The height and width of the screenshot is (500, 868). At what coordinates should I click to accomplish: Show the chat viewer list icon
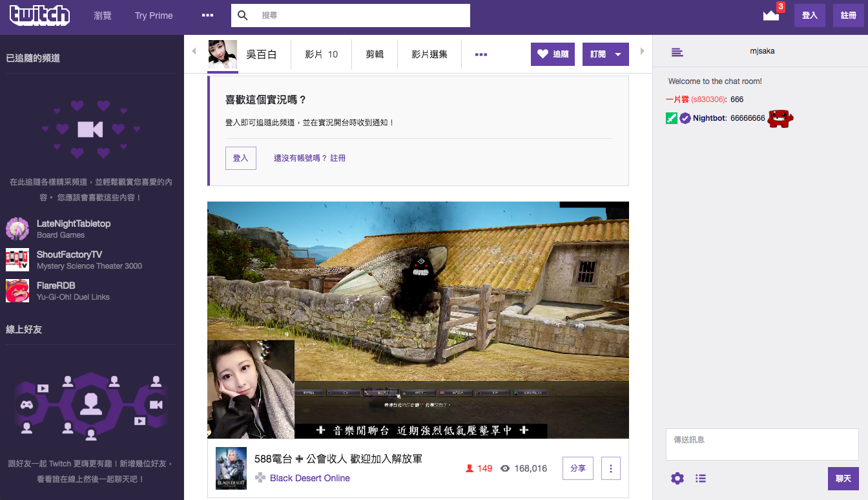point(701,478)
